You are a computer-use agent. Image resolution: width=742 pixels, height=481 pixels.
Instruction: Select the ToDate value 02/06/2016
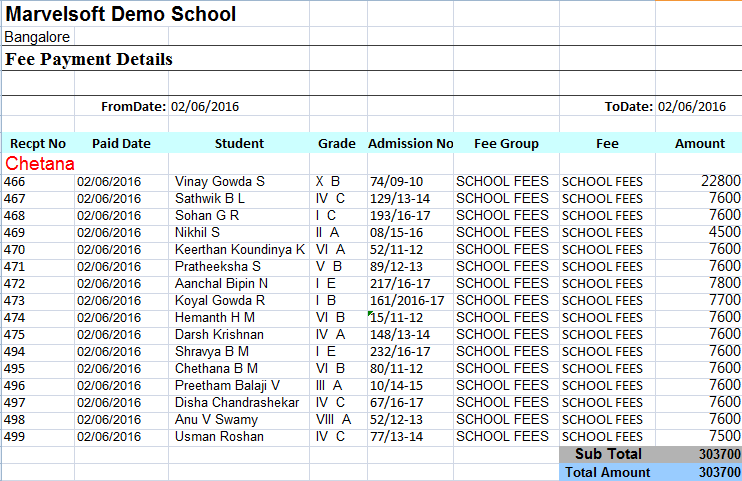point(692,106)
